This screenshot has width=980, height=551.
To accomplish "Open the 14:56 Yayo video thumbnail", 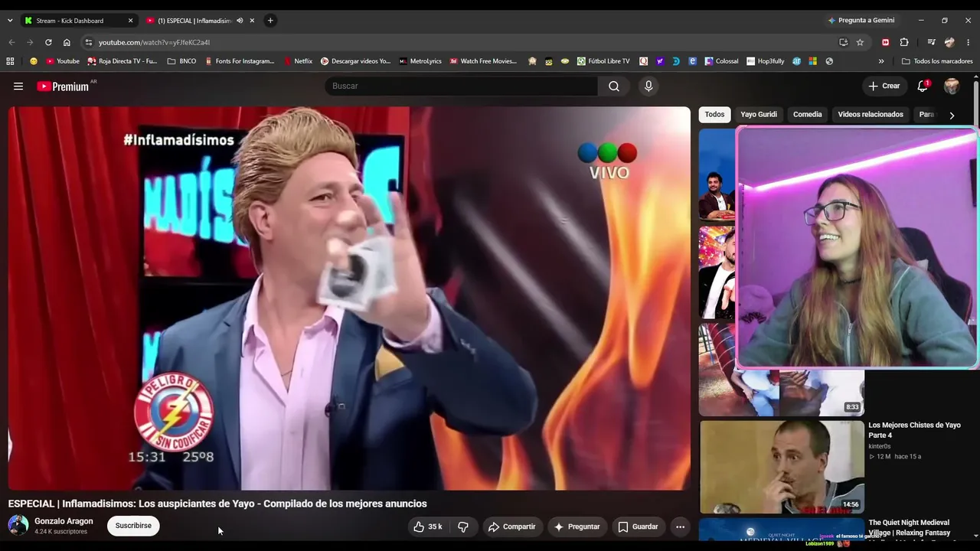I will click(782, 466).
